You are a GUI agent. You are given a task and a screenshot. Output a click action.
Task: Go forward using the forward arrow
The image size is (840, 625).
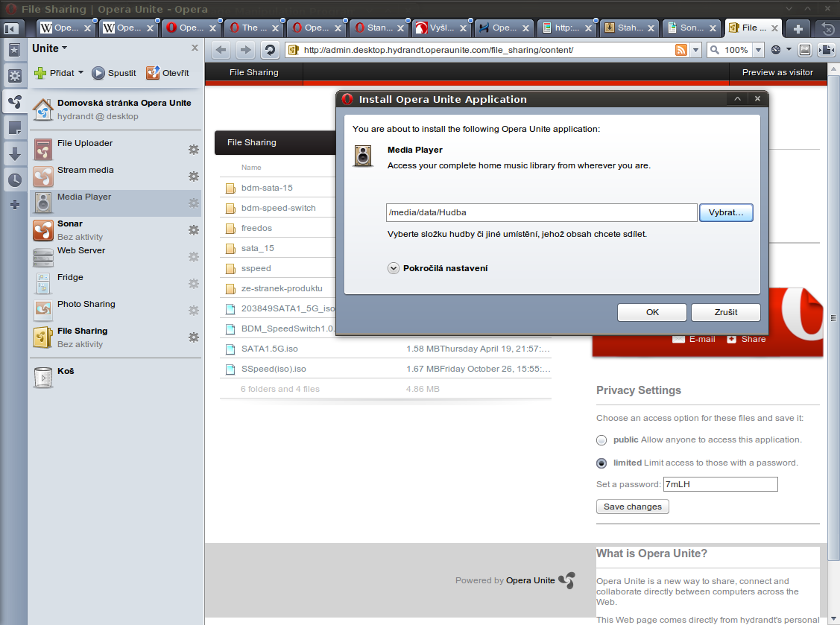pyautogui.click(x=245, y=51)
